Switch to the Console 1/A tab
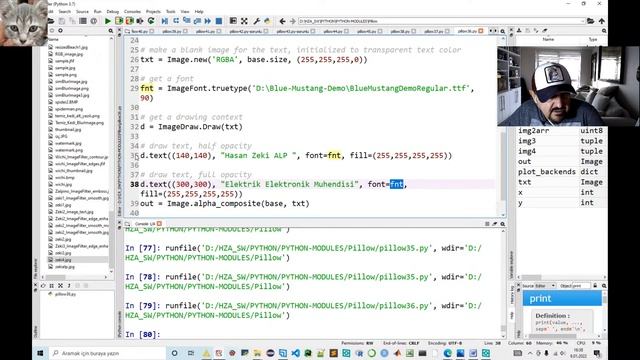 tap(145, 224)
